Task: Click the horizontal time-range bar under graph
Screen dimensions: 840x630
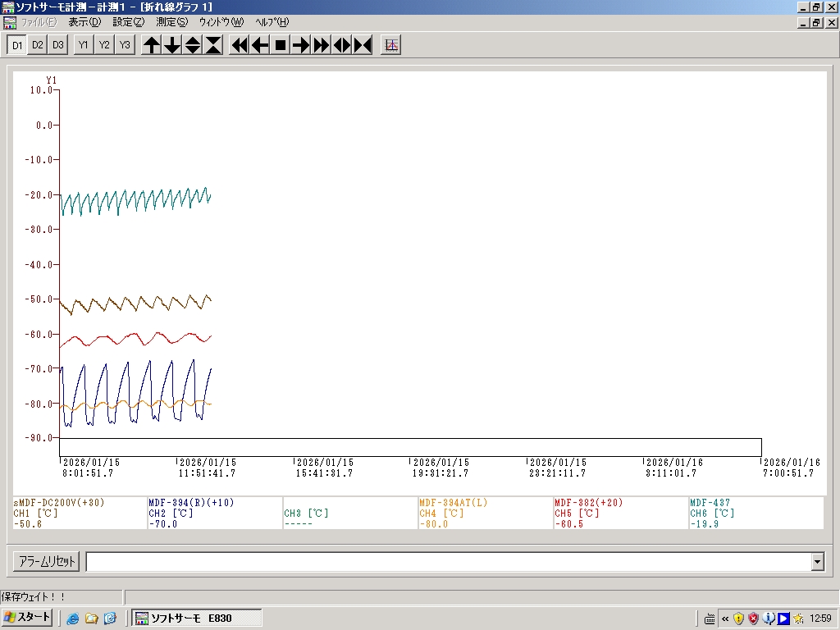Action: click(x=410, y=447)
